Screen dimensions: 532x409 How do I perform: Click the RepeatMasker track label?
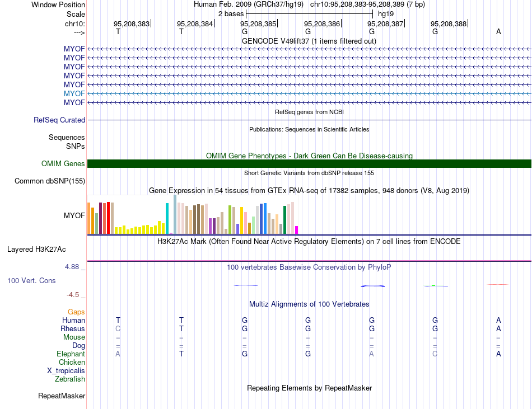[62, 396]
